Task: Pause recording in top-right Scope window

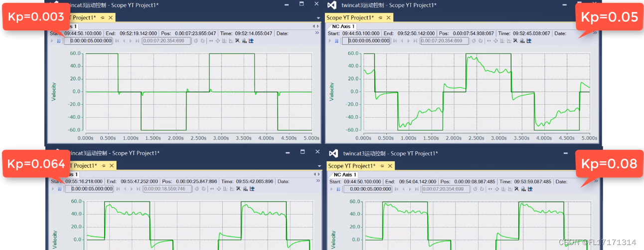Action: click(336, 40)
